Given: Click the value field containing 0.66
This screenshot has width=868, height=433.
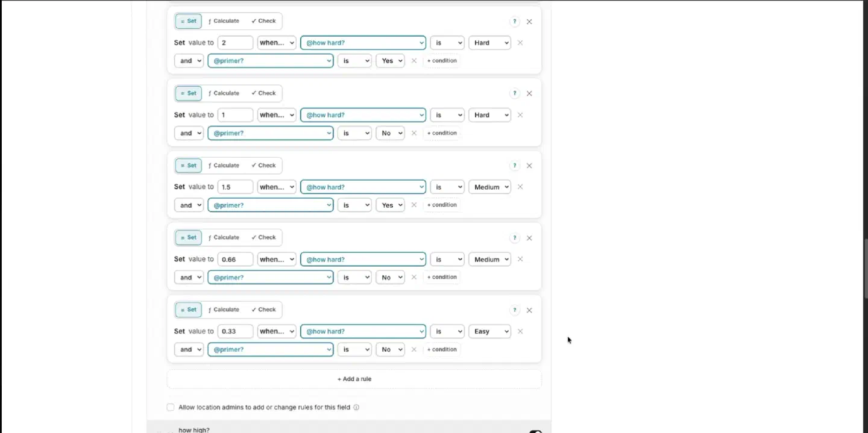Looking at the screenshot, I should [x=235, y=259].
